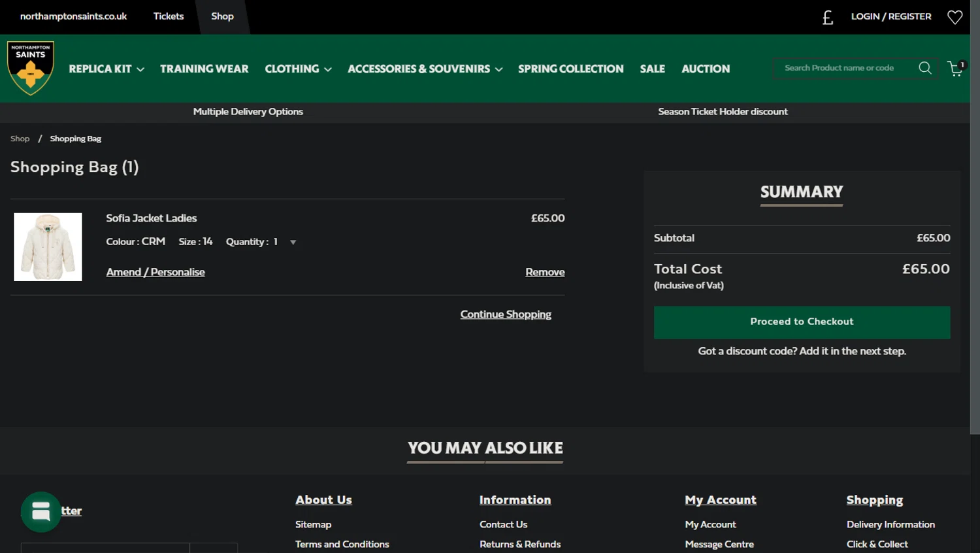980x553 pixels.
Task: Click Login / Register
Action: click(x=891, y=16)
